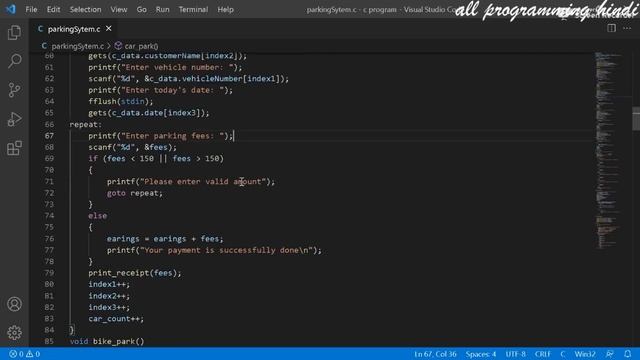
Task: Click 'scanf("%d", &fees);' on line 68
Action: pos(133,147)
